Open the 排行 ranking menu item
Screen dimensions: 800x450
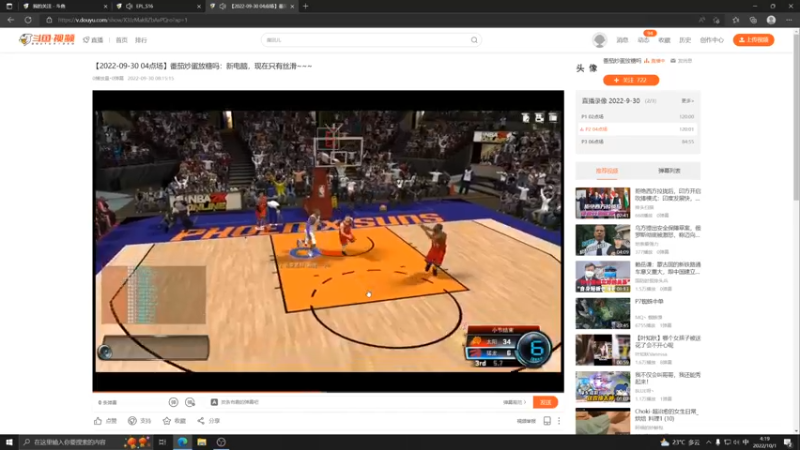click(x=141, y=40)
